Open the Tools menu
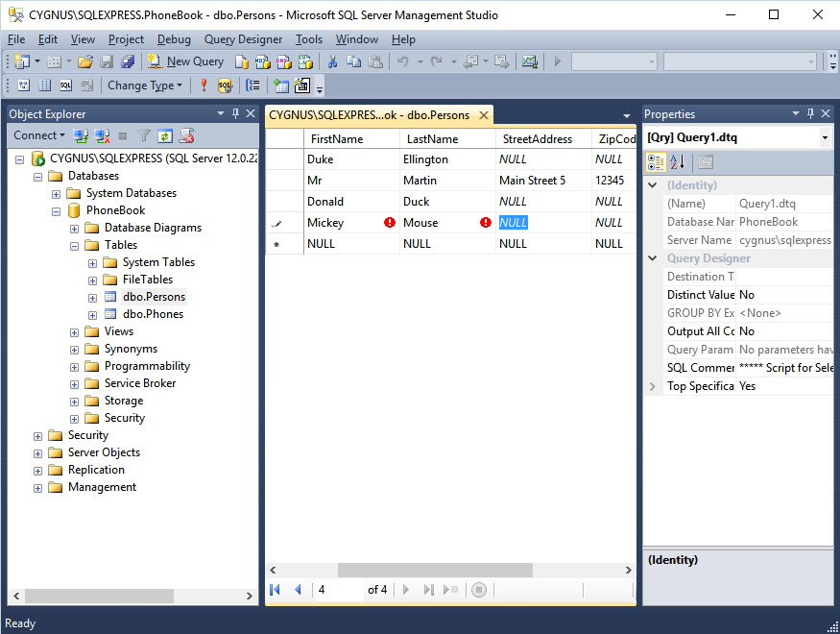The height and width of the screenshot is (634, 840). coord(309,39)
